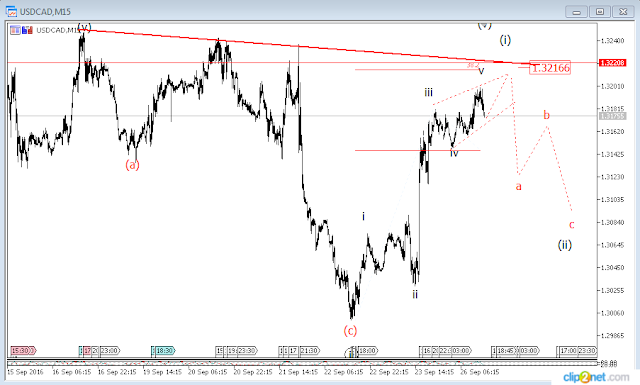Image resolution: width=640 pixels, height=385 pixels.
Task: Select the red (a) wave label
Action: point(132,165)
